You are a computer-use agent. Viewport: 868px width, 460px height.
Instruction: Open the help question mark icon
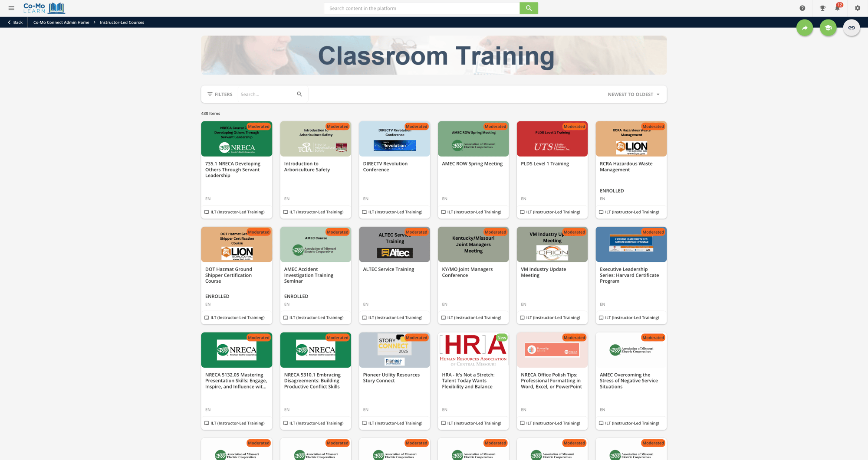(x=802, y=8)
